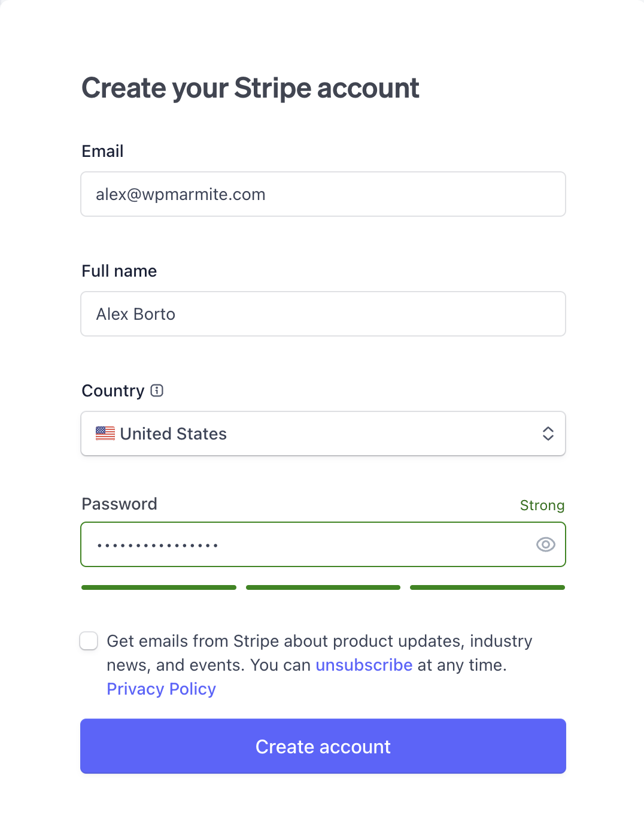Click the United States flag icon
Viewport: 644px width, 818px height.
point(105,433)
